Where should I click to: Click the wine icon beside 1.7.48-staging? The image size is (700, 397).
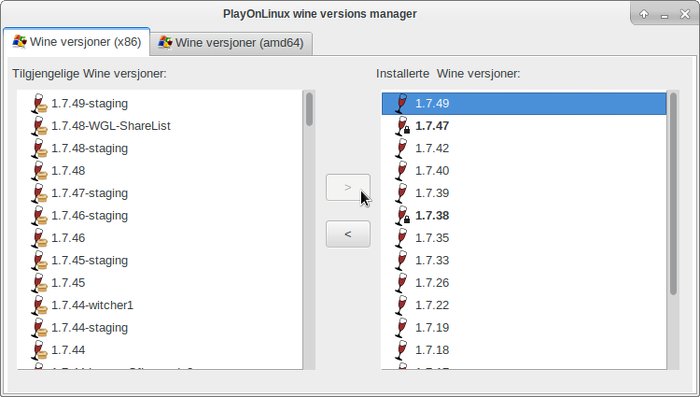pyautogui.click(x=39, y=148)
